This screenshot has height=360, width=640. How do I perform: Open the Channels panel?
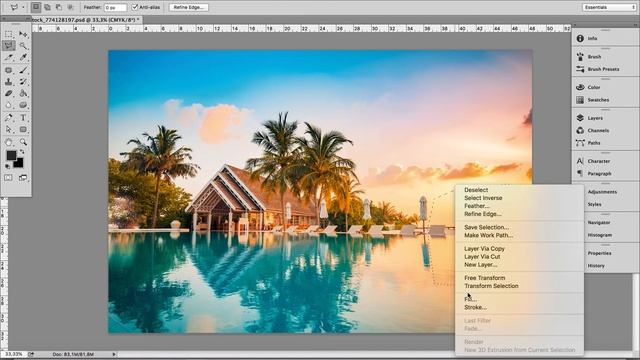tap(598, 131)
